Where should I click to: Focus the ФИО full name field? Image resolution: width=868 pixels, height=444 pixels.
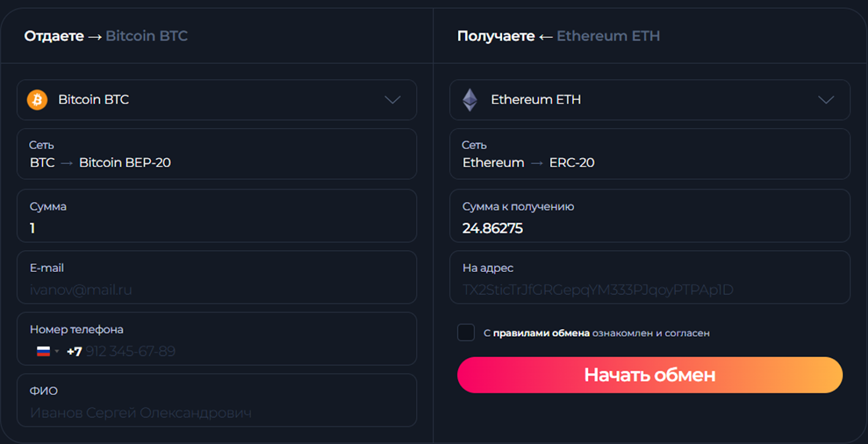(217, 413)
